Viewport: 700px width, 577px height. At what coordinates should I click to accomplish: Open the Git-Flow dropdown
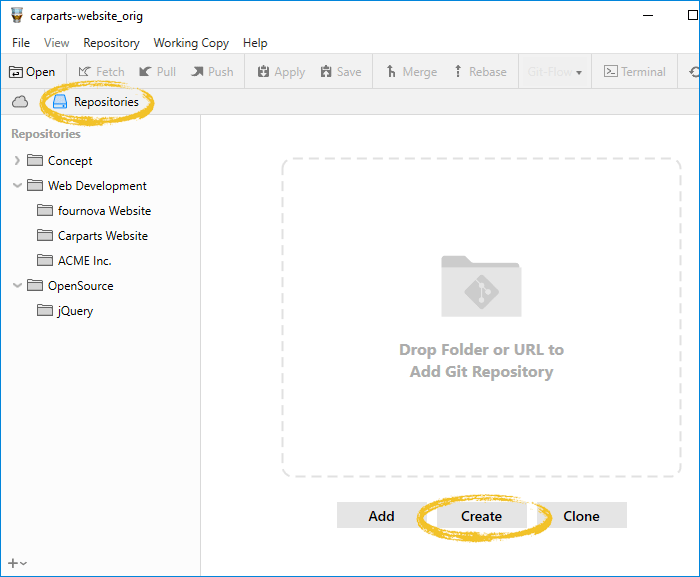[x=555, y=72]
